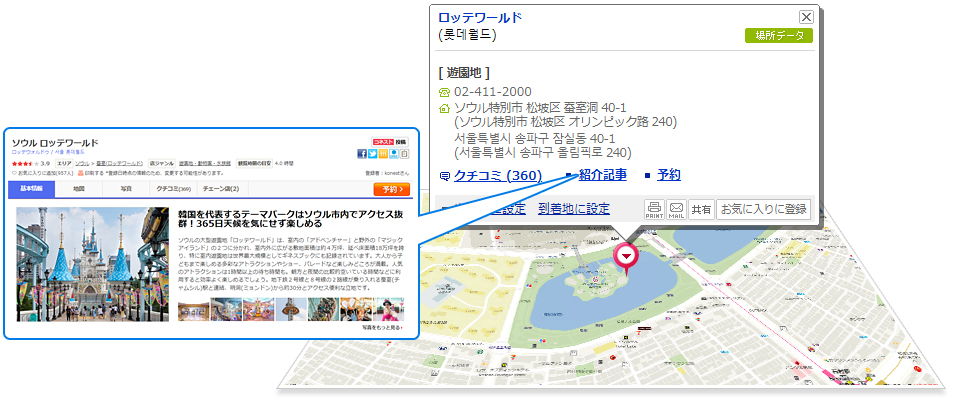Image resolution: width=954 pixels, height=400 pixels.
Task: Click the Facebook share icon in the article panel
Action: coord(362,153)
